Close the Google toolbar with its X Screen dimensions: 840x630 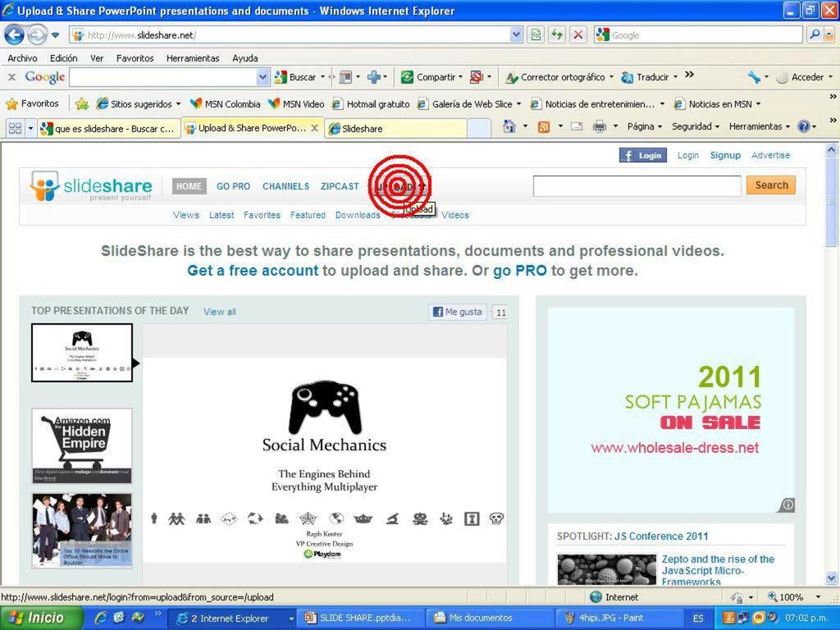11,77
